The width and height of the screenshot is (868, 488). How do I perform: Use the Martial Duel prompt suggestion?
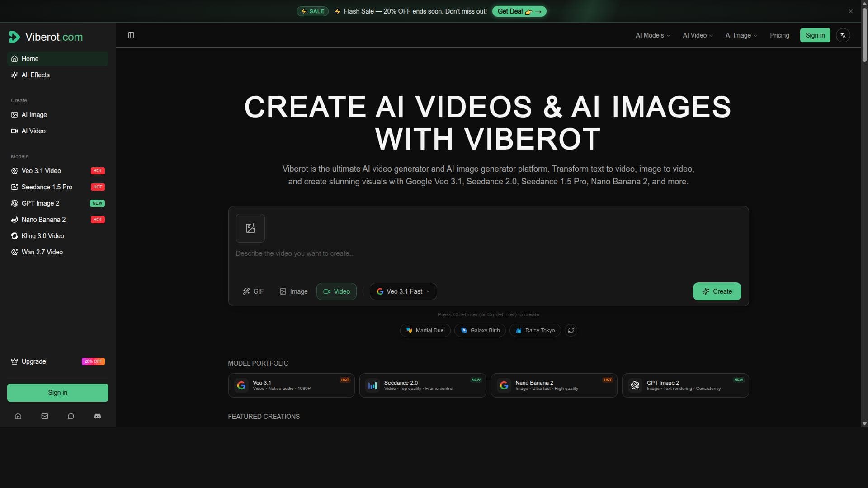pos(425,330)
